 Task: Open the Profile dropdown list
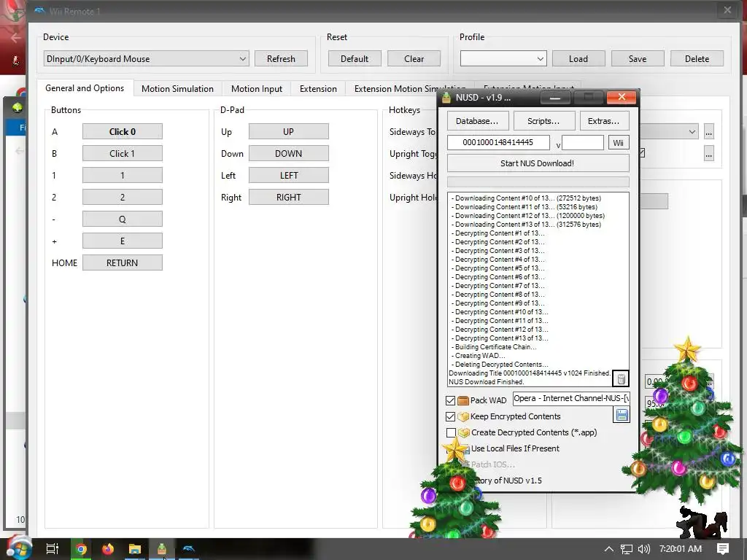tap(503, 58)
